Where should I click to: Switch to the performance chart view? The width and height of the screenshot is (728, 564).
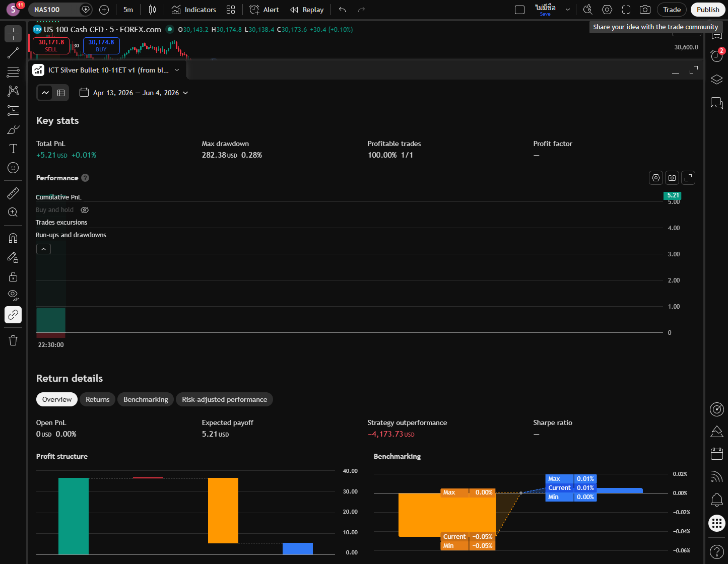pyautogui.click(x=45, y=93)
